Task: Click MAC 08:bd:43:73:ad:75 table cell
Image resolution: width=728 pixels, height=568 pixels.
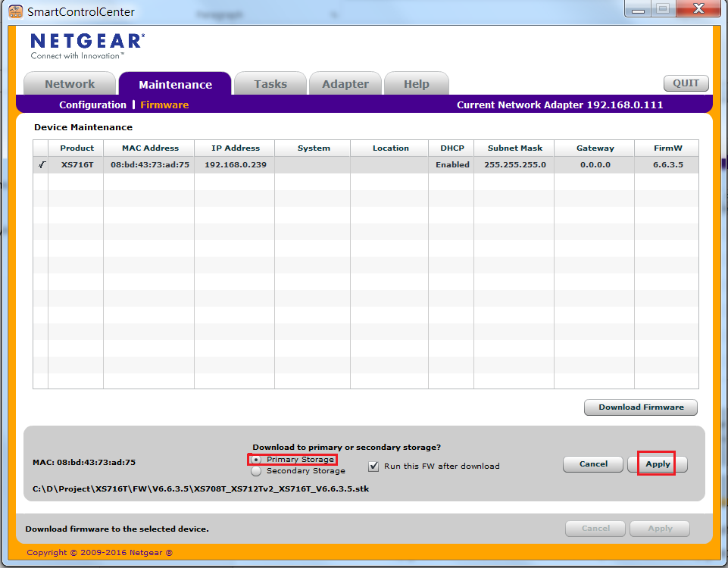Action: tap(149, 165)
